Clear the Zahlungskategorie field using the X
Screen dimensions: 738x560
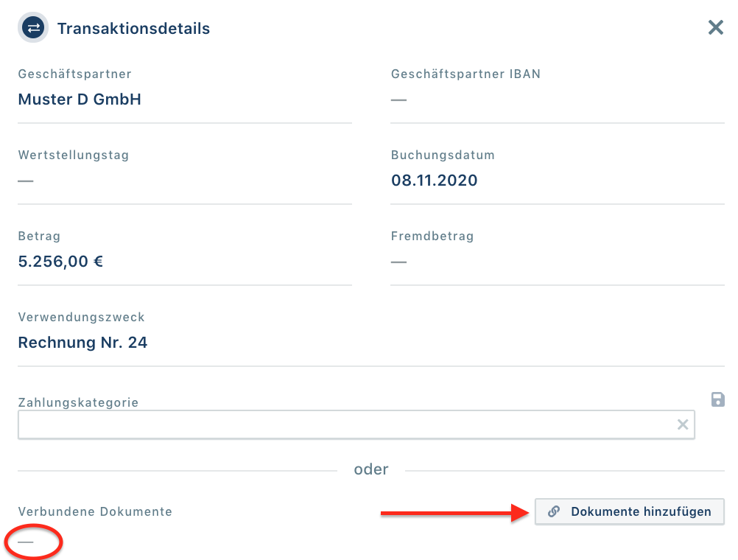pyautogui.click(x=682, y=424)
